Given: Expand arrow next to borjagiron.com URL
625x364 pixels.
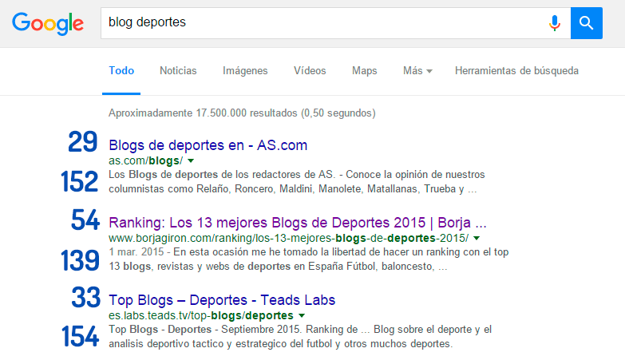Looking at the screenshot, I should coord(477,238).
